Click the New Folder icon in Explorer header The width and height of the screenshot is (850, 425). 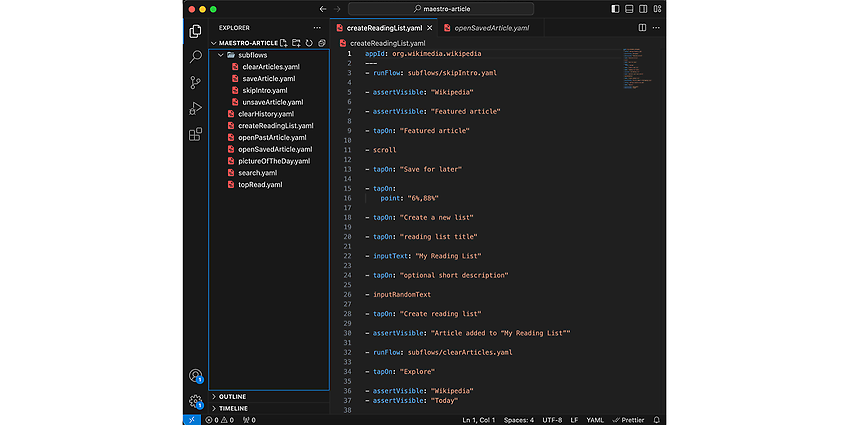tap(296, 43)
